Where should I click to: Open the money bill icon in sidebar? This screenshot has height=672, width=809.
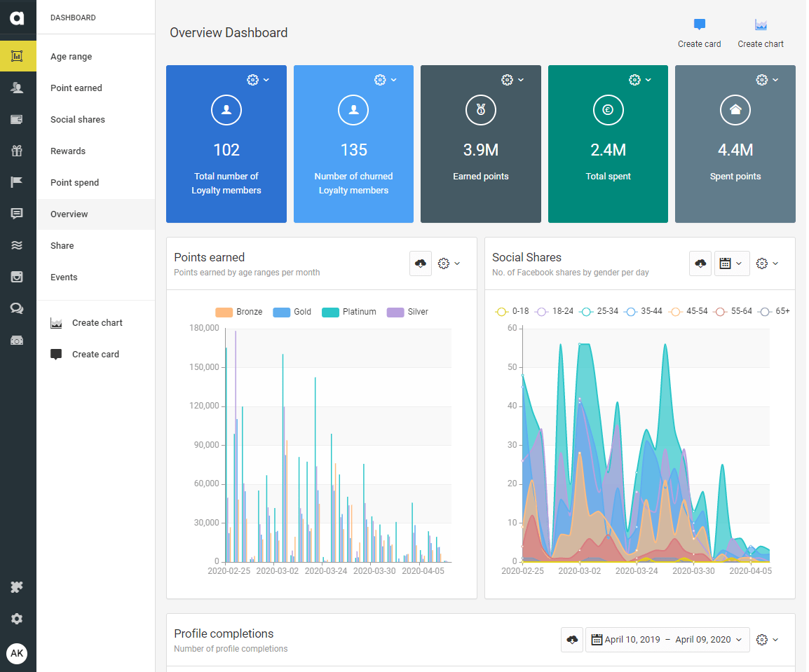[17, 341]
